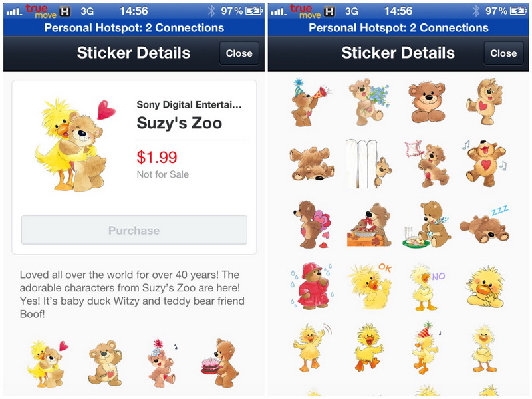This screenshot has height=399, width=532.
Task: Tap the Sony Digital Entertainment publisher name
Action: pos(189,104)
